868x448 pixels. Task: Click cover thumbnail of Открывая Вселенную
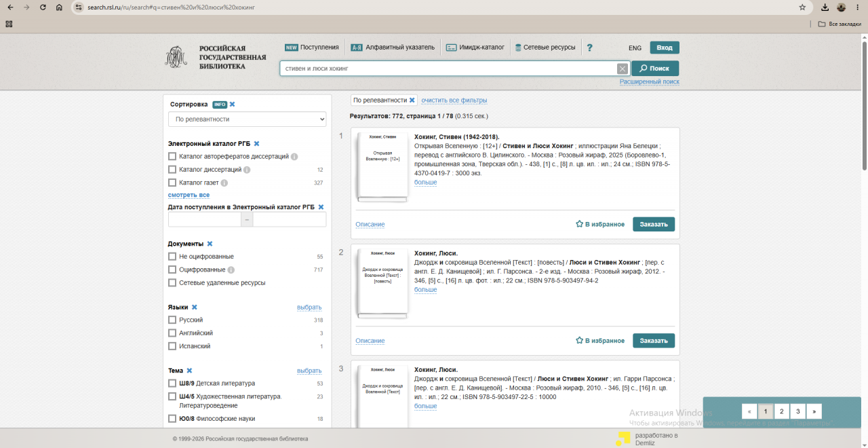pyautogui.click(x=382, y=167)
